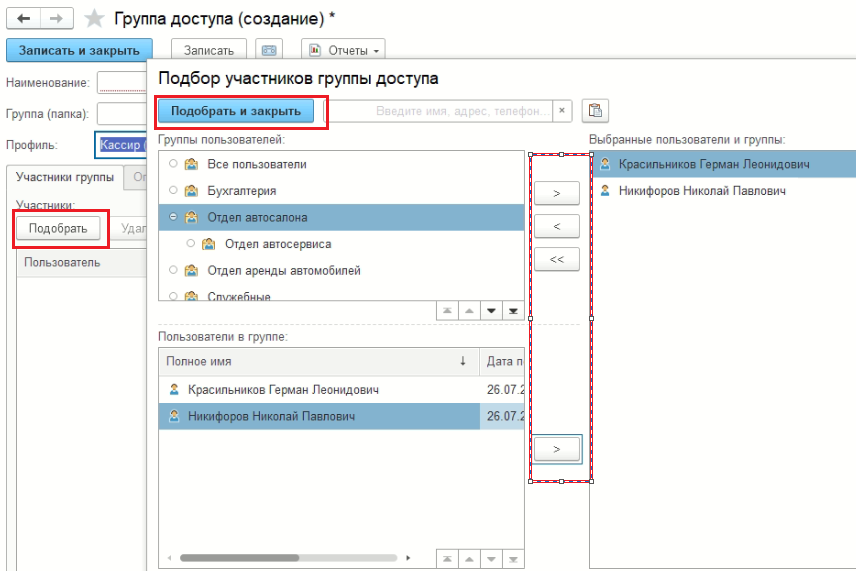
Task: Click the Подобрать button under Участники
Action: click(57, 228)
